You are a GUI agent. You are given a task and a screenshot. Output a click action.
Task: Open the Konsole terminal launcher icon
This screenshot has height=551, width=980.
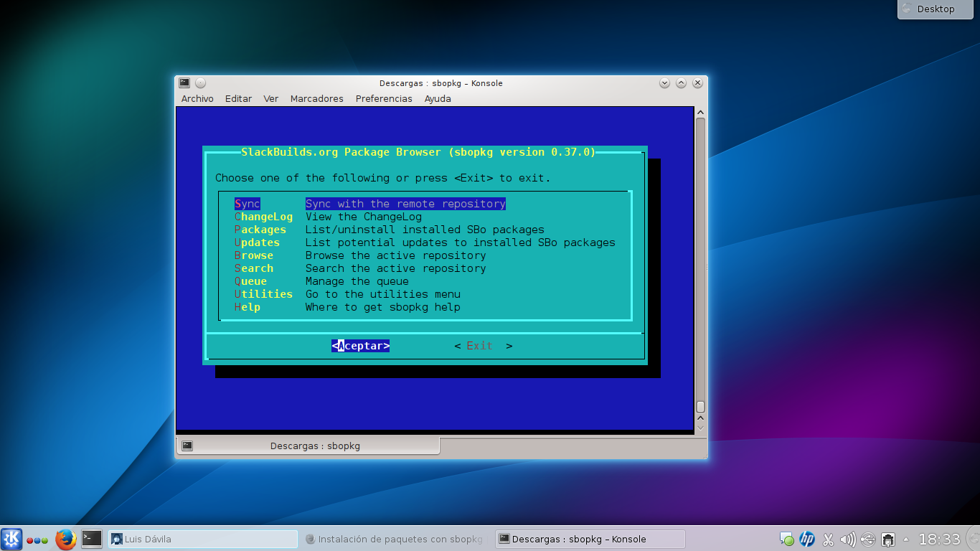(91, 539)
